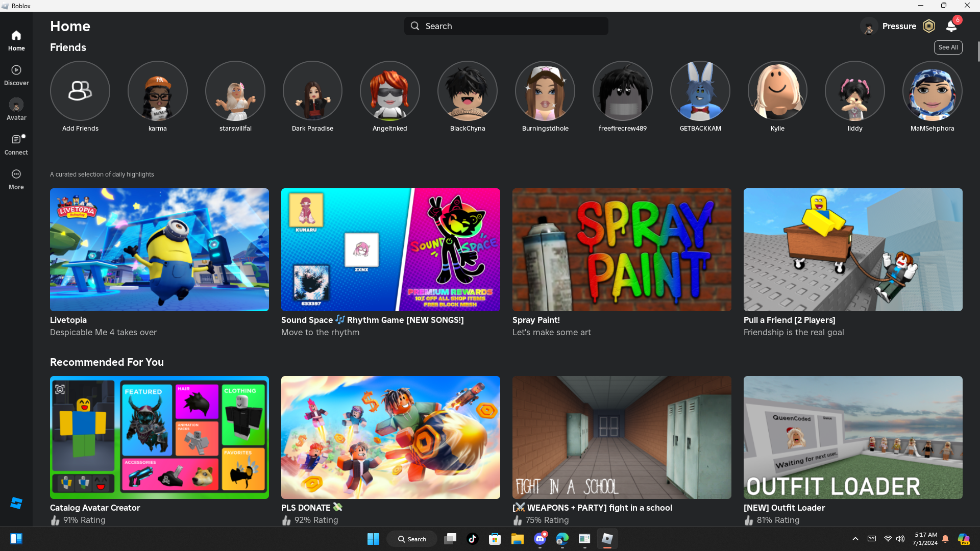This screenshot has height=551, width=980.
Task: Open friend MaMSehphora's avatar
Action: pos(933,91)
